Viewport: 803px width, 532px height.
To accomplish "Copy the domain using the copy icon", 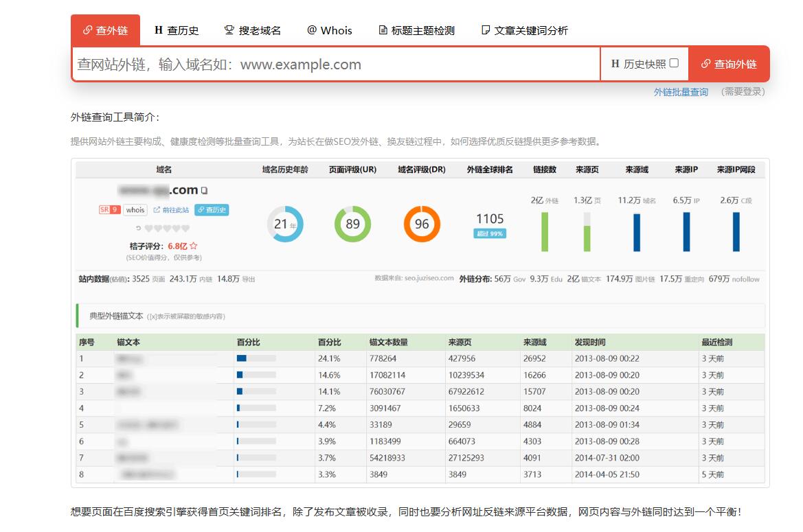I will (204, 191).
